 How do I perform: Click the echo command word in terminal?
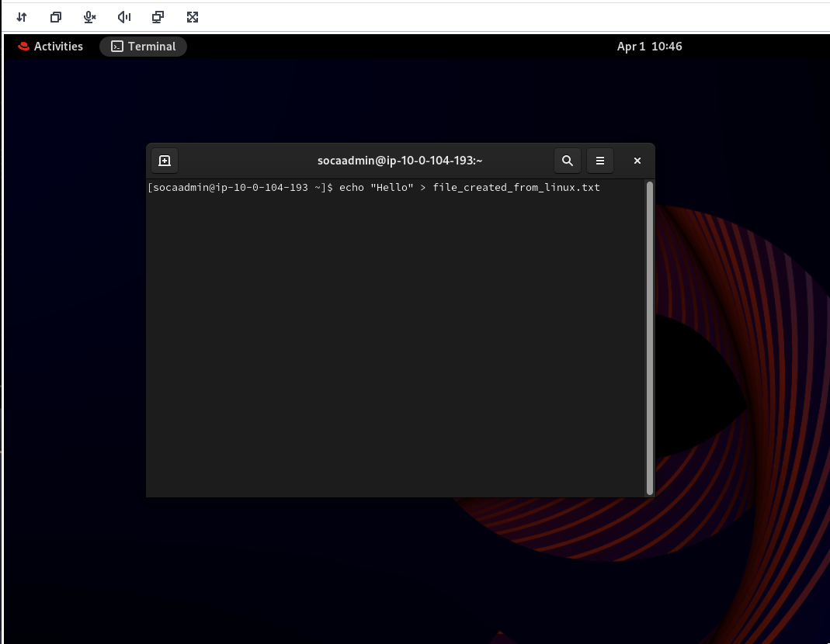point(352,188)
